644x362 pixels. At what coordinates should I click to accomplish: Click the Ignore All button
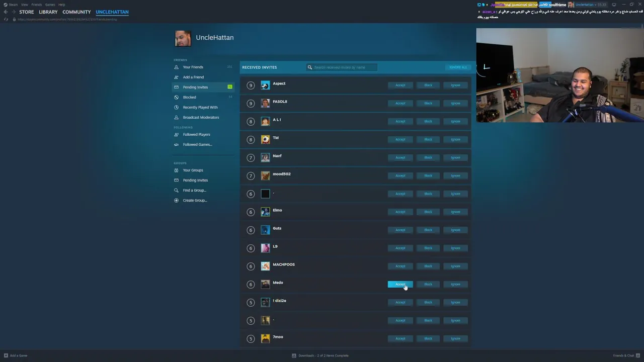(458, 67)
